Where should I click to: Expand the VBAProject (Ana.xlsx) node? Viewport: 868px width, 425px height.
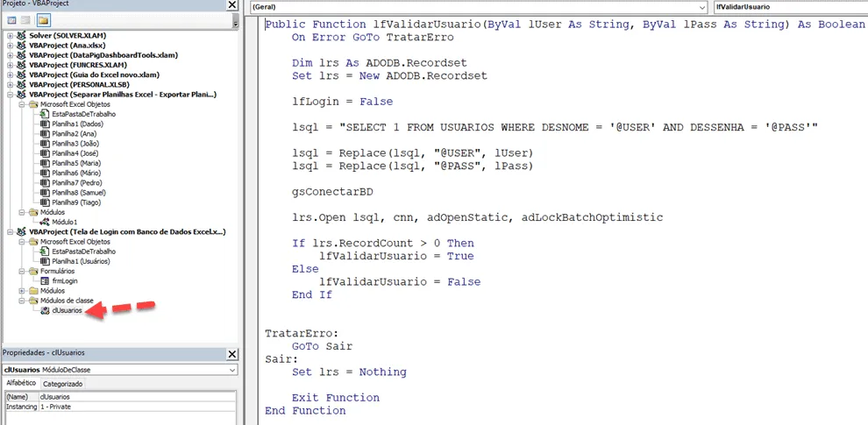[x=10, y=45]
